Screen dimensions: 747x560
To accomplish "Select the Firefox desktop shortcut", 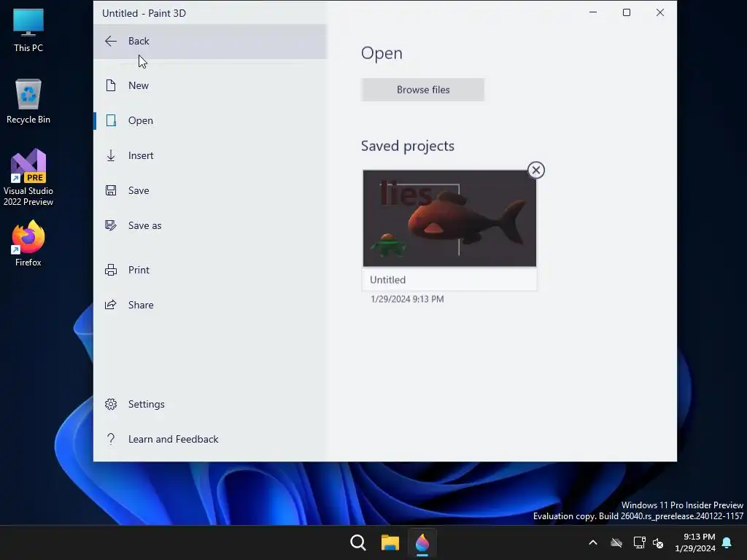I will 28,244.
